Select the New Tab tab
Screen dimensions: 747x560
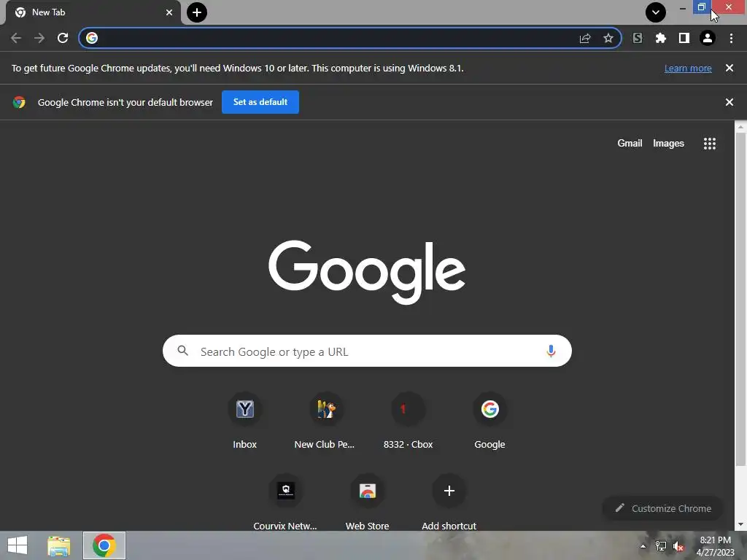[x=93, y=12]
